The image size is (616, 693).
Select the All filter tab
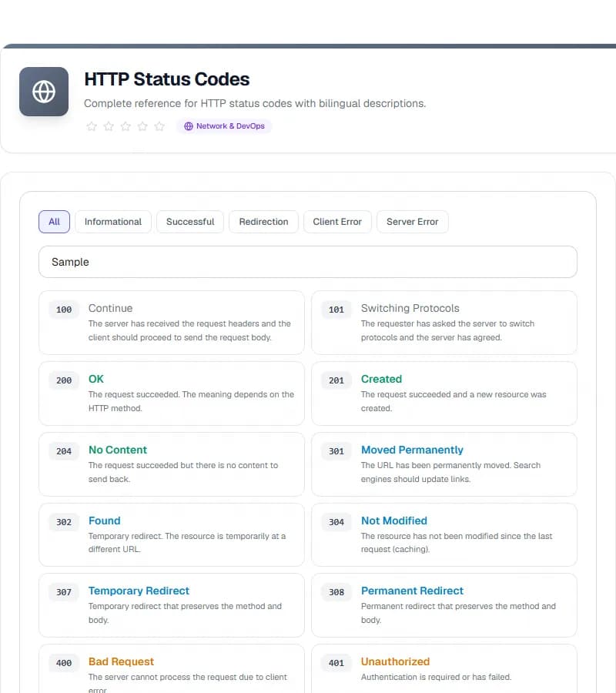click(54, 222)
